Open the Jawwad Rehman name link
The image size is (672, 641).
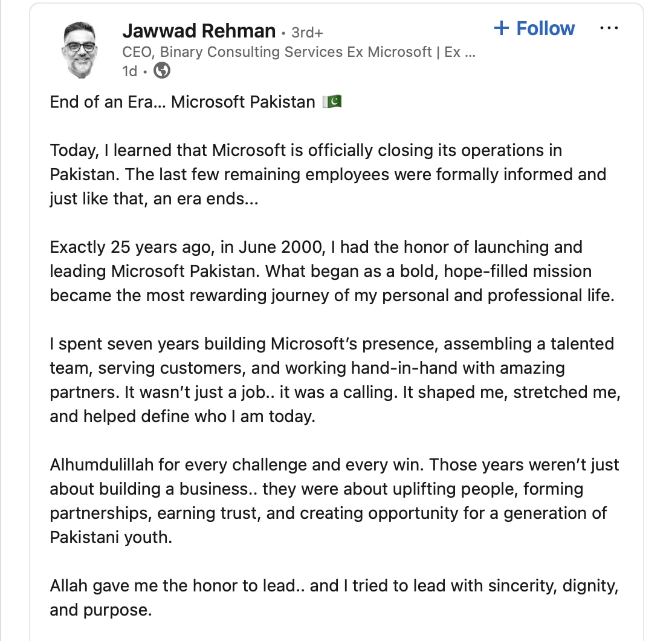[x=199, y=31]
